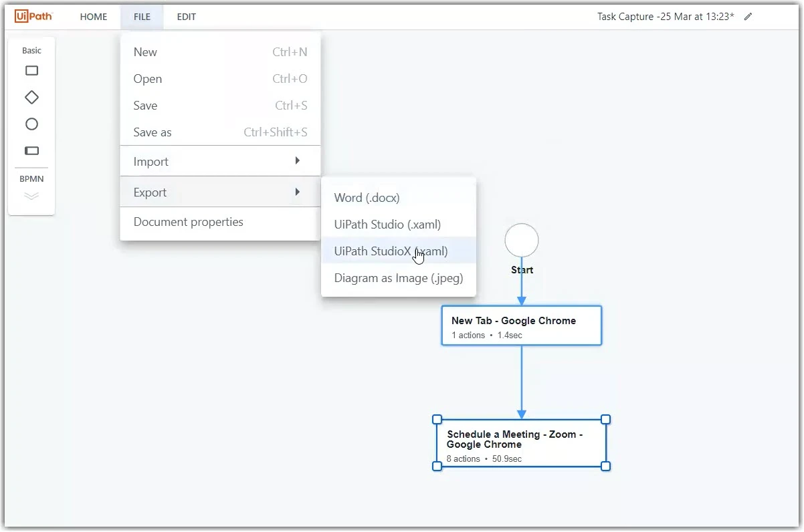This screenshot has height=532, width=804.
Task: Open the HOME tab
Action: click(94, 17)
